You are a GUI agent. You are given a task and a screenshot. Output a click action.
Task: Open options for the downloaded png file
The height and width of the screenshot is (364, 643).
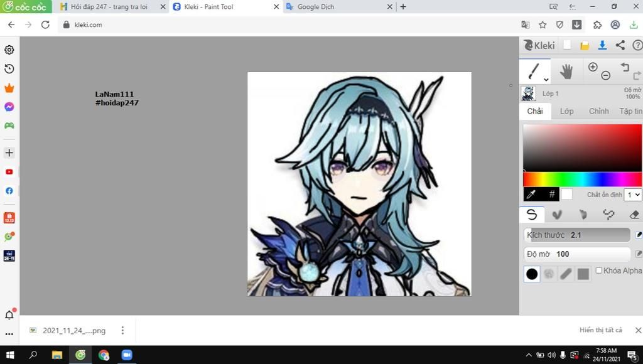(122, 330)
